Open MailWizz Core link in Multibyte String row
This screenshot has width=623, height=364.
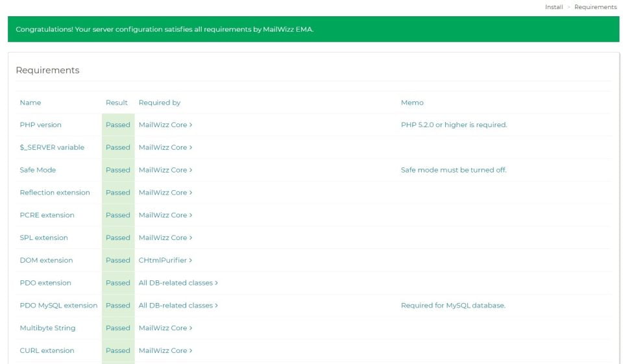pos(165,328)
